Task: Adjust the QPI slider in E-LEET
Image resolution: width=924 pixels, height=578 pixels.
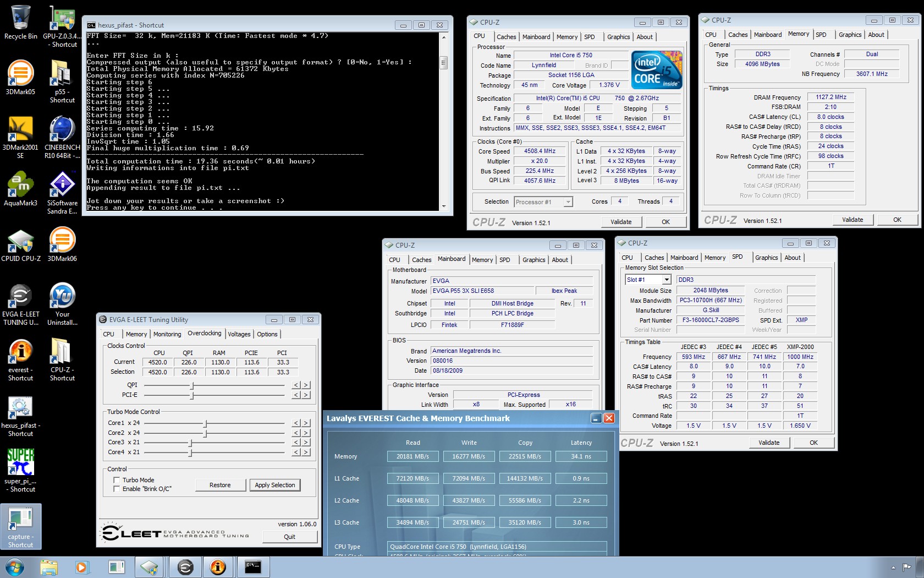Action: click(192, 385)
